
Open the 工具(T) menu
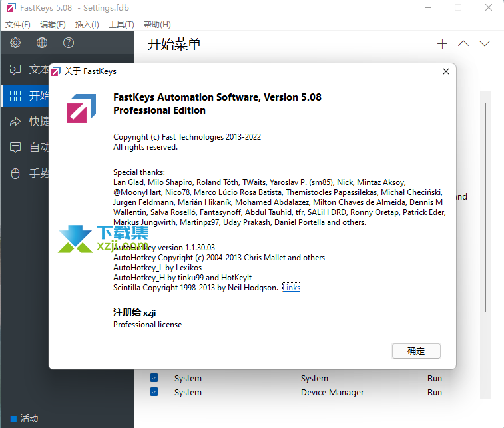point(121,25)
